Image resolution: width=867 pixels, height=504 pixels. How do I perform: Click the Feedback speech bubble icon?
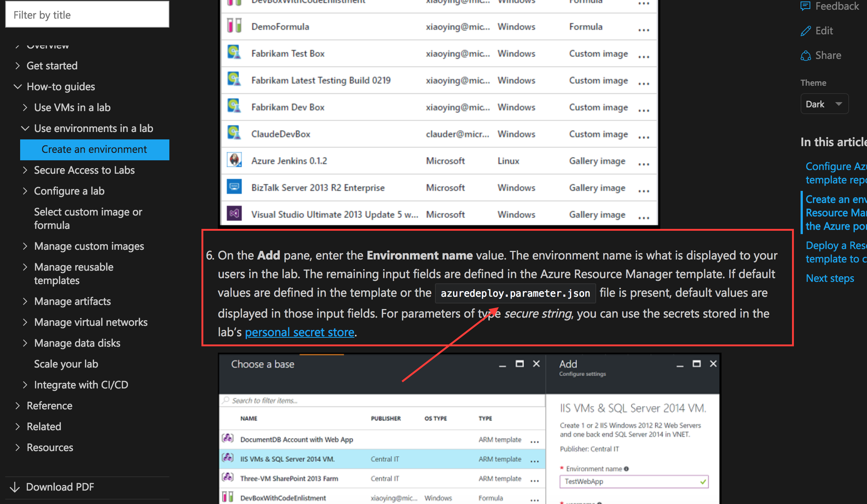(805, 6)
